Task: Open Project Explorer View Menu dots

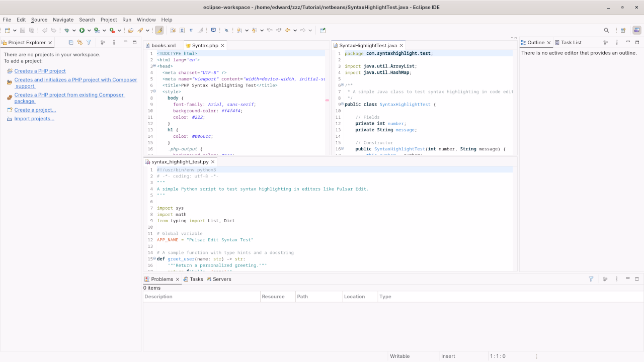Action: click(x=114, y=42)
